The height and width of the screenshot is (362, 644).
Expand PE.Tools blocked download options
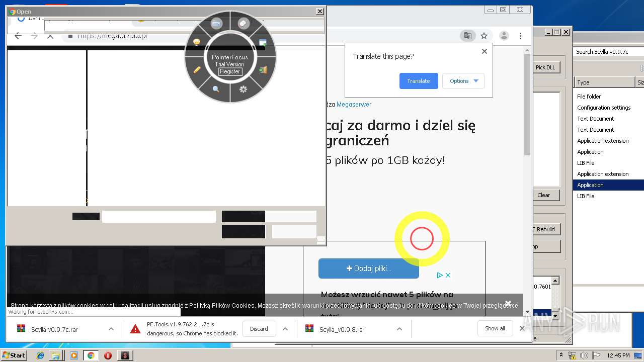(285, 329)
